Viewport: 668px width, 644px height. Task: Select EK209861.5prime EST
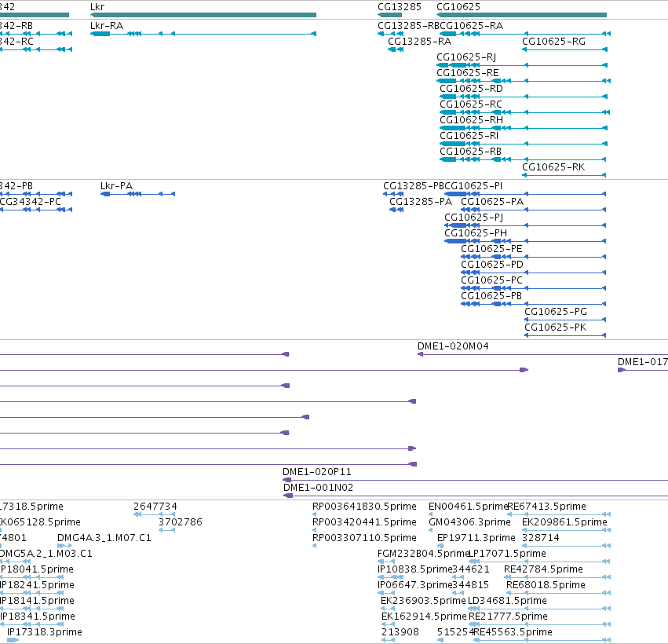[x=566, y=530]
